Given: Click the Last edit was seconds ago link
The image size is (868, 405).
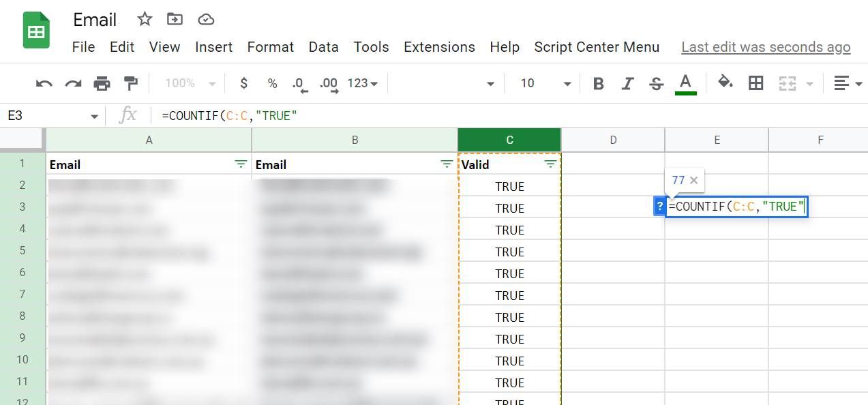Looking at the screenshot, I should point(765,47).
